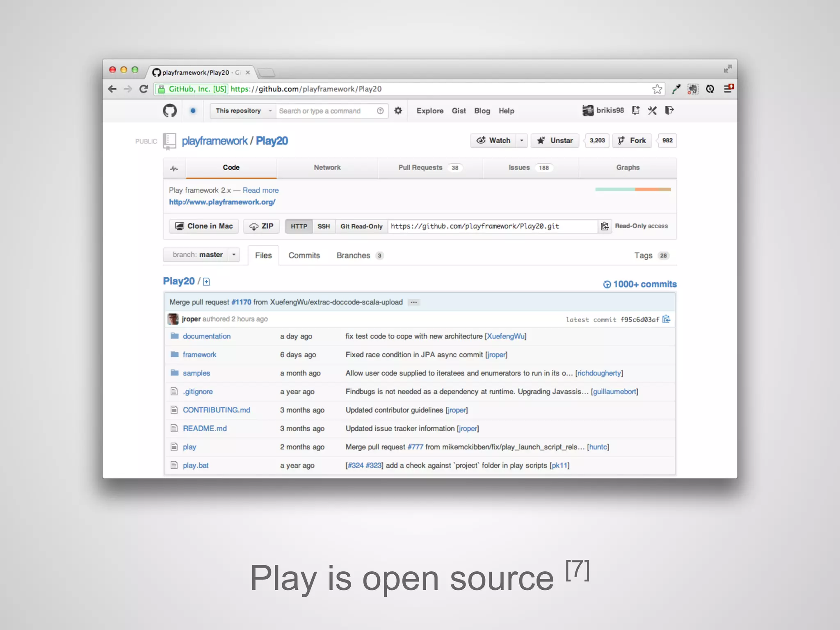Click the sign out icon
840x630 pixels.
669,110
